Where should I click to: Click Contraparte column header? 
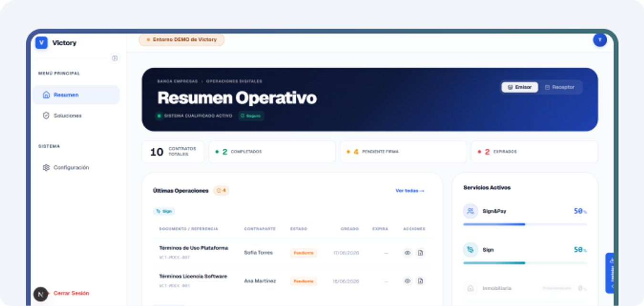pyautogui.click(x=260, y=229)
